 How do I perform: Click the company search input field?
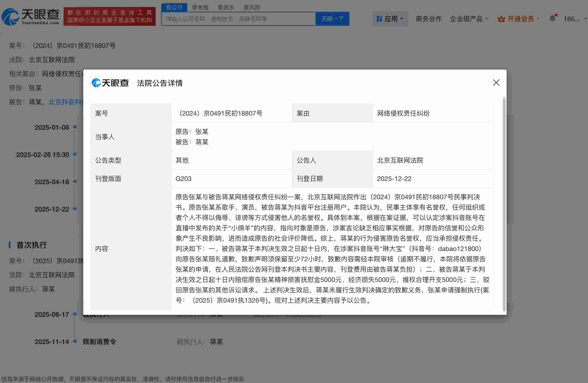click(x=237, y=19)
